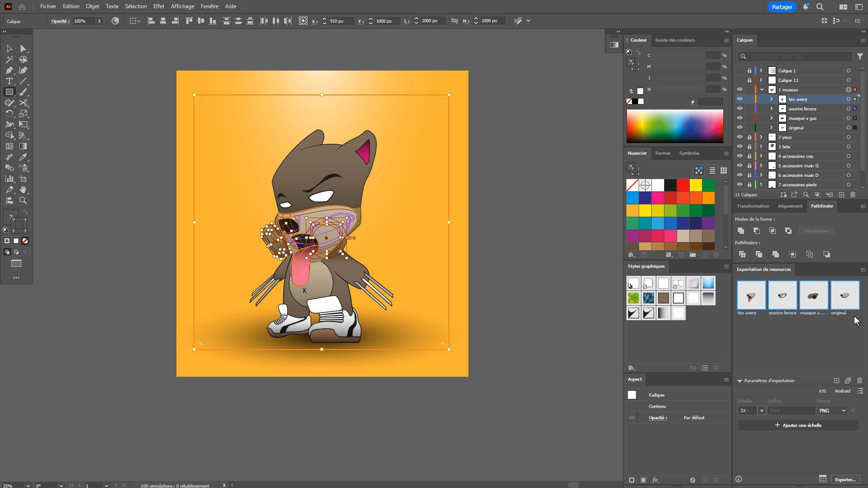
Task: Select the Curvature tool
Action: coord(24,70)
